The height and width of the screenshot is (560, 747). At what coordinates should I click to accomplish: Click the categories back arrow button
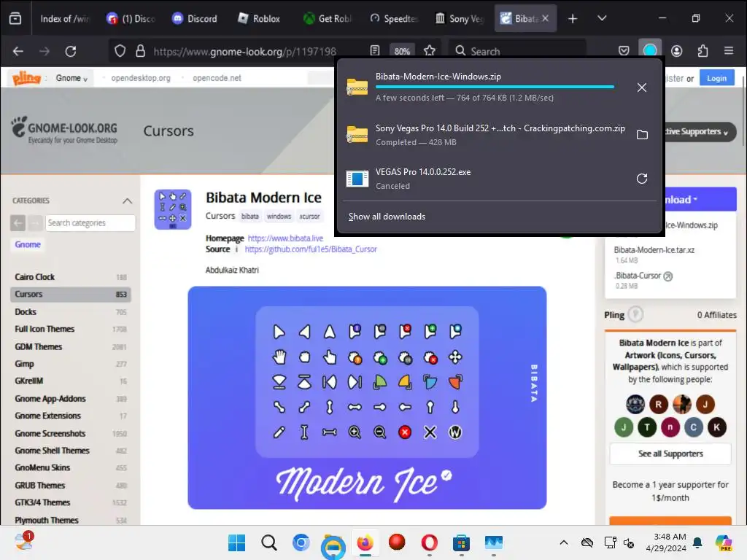click(x=18, y=223)
